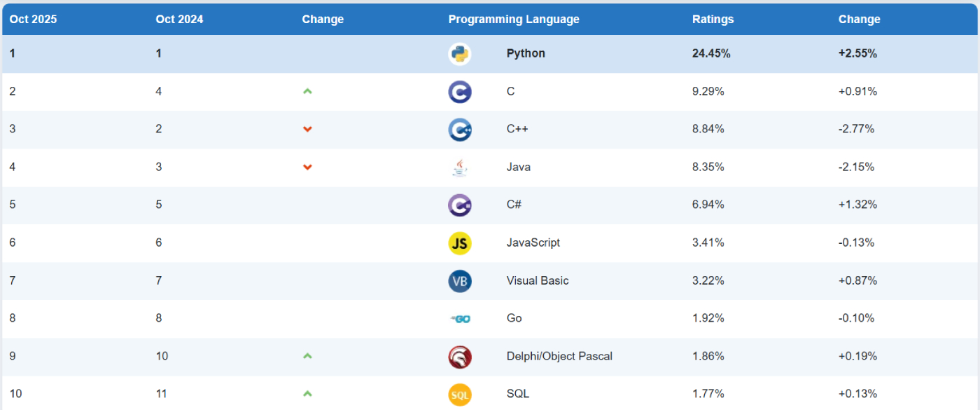Click the yellow JavaScript JS icon
980x410 pixels.
click(x=460, y=243)
